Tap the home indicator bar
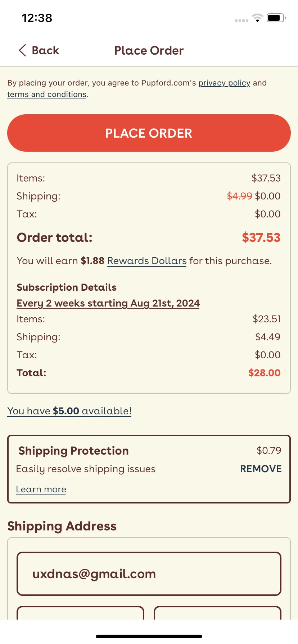This screenshot has height=644, width=298. pos(149,636)
